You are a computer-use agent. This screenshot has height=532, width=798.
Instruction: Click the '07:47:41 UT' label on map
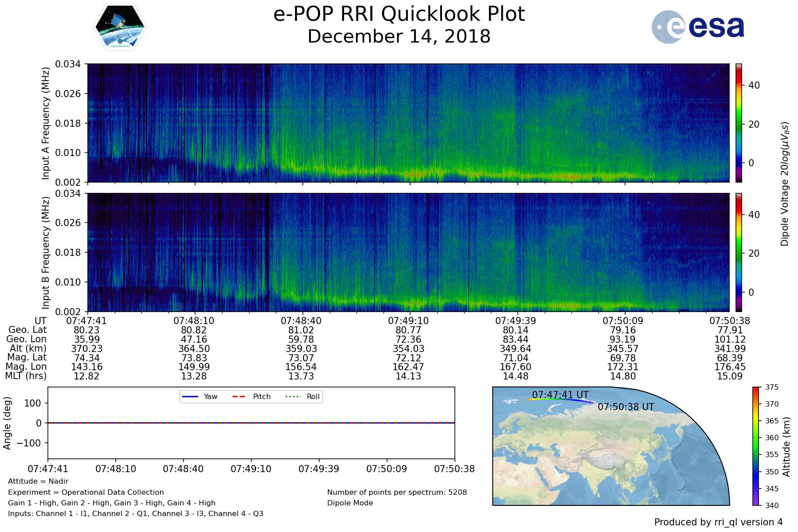coord(560,395)
